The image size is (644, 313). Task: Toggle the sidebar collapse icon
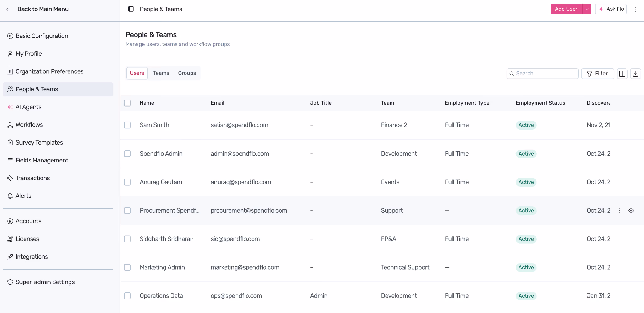(131, 9)
